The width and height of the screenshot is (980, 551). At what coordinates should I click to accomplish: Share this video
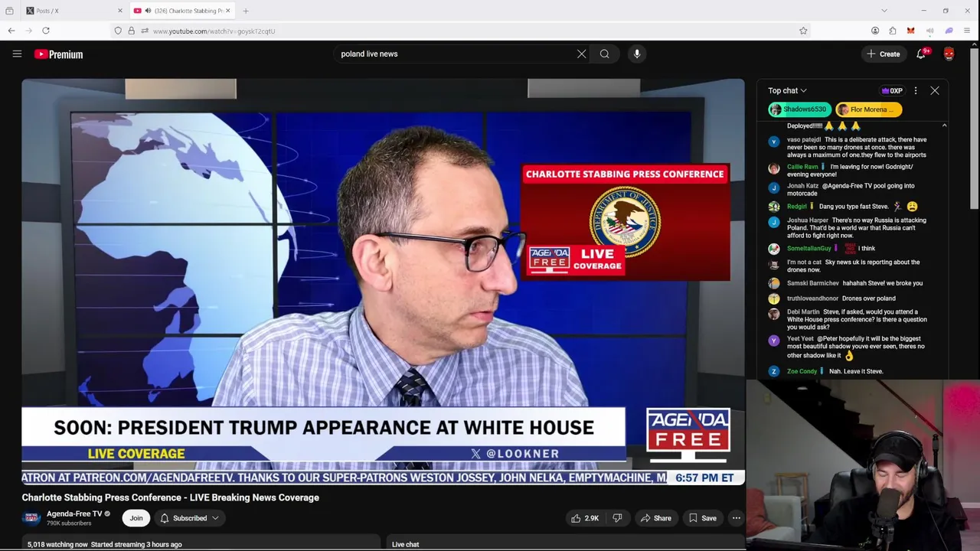pos(655,518)
